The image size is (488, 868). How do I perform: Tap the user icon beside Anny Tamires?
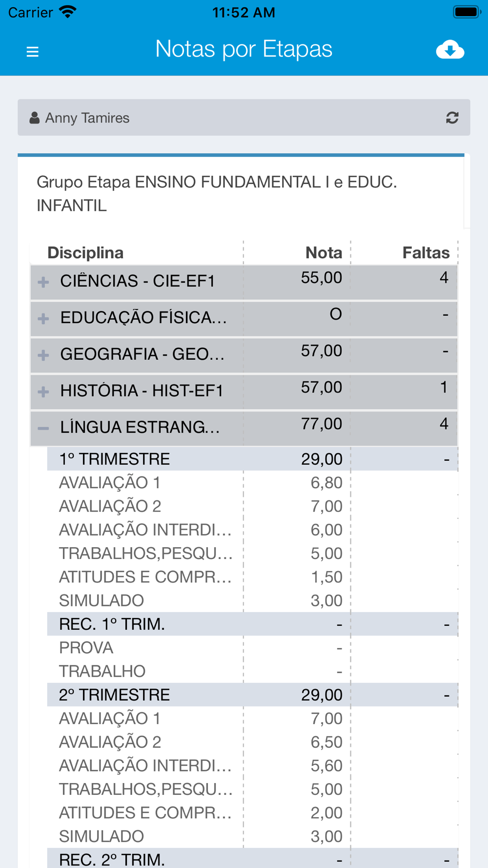pyautogui.click(x=34, y=118)
